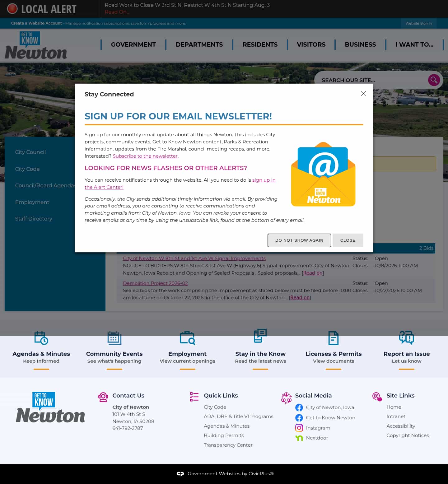Open the Departments menu
The width and height of the screenshot is (448, 484).
[199, 44]
